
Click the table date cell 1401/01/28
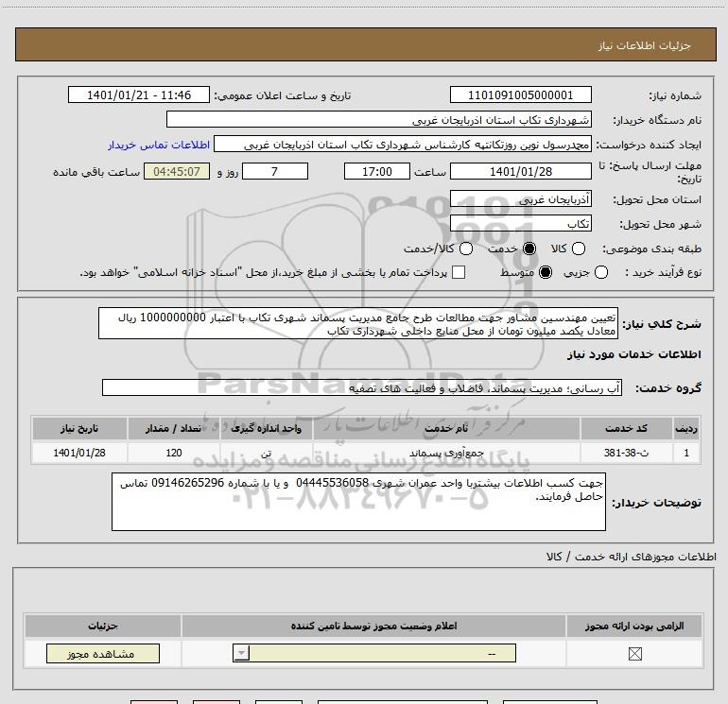click(x=79, y=453)
